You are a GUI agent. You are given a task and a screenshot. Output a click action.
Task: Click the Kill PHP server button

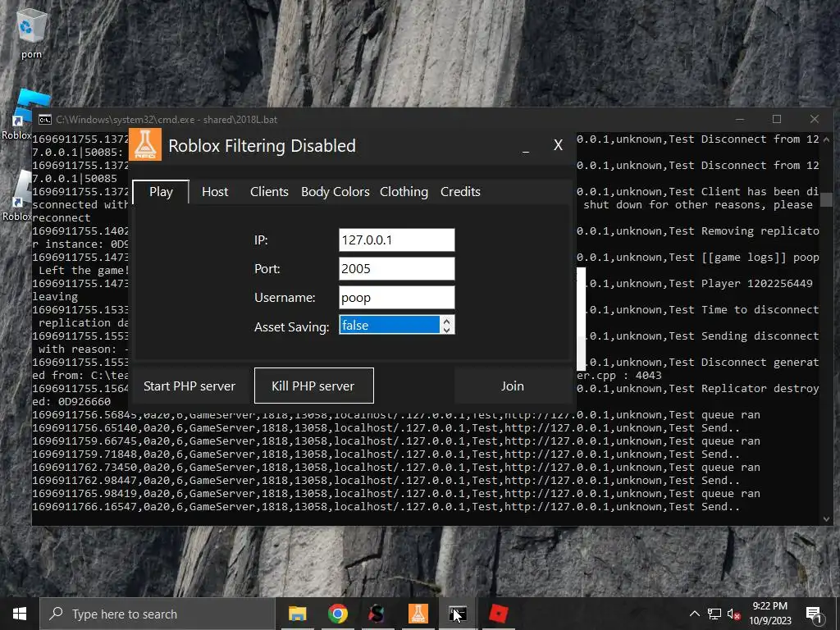point(314,386)
